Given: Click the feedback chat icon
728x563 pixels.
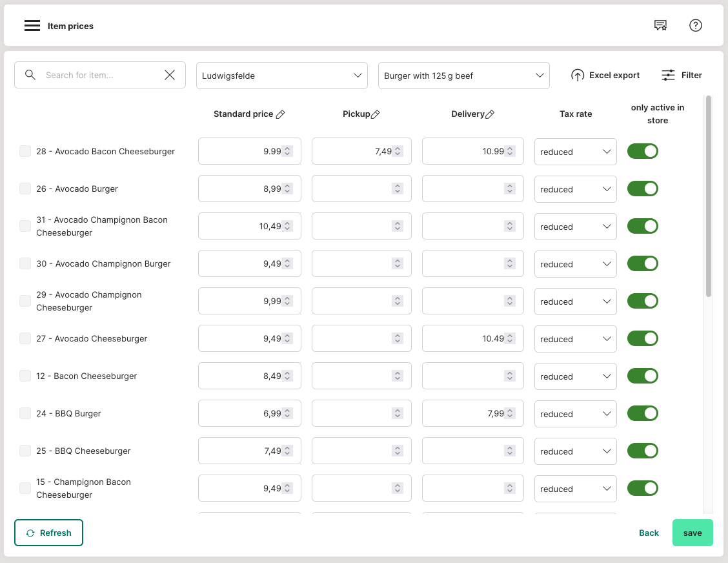Looking at the screenshot, I should pos(660,26).
